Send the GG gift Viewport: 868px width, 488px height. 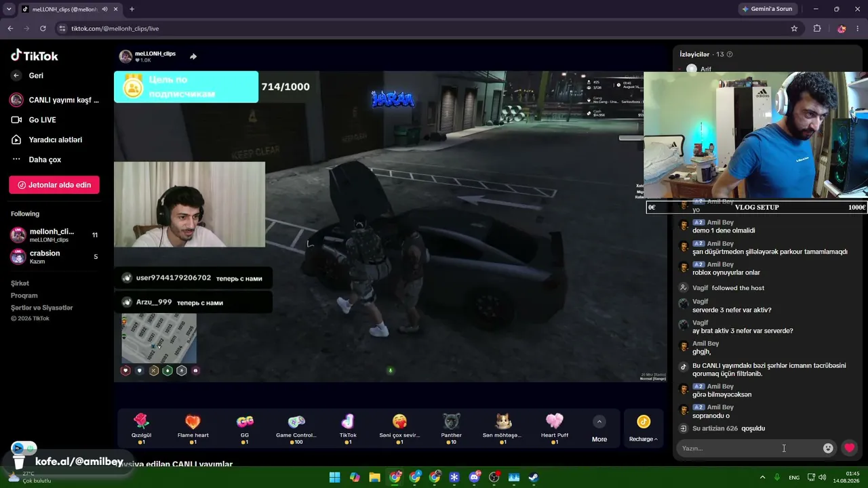pyautogui.click(x=245, y=428)
